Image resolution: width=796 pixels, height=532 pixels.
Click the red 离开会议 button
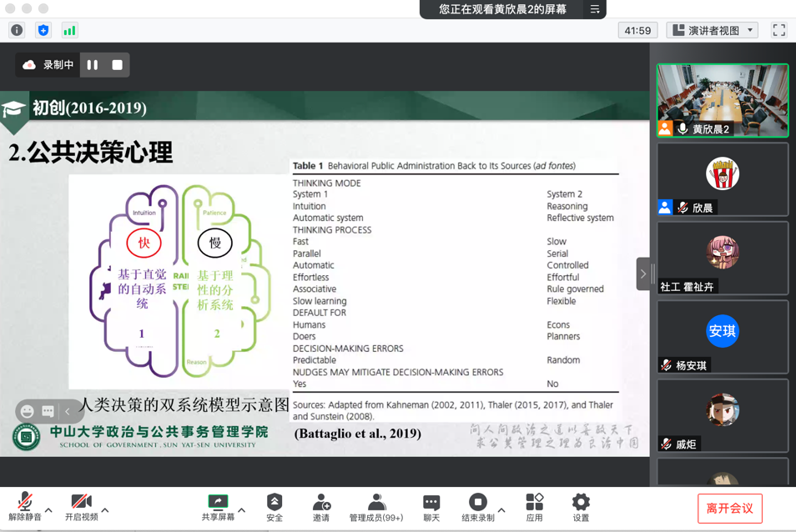729,509
